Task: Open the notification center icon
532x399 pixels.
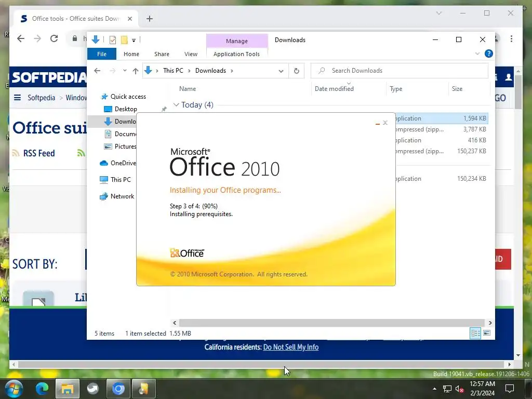Action: coord(510,389)
